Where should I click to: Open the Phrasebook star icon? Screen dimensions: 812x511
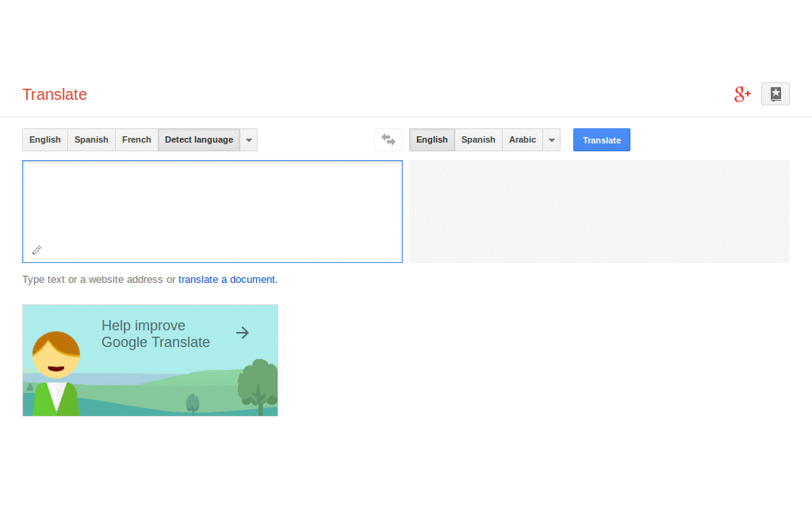tap(776, 94)
